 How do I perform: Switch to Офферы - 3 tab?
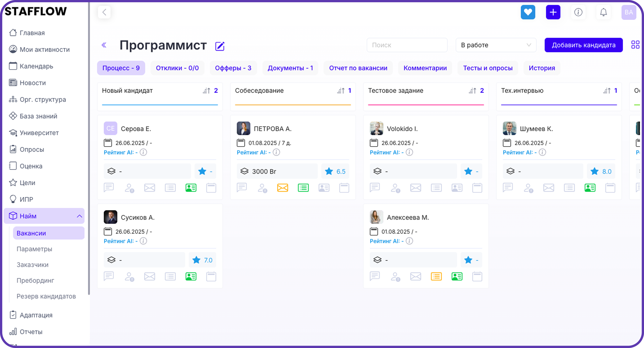(x=233, y=68)
